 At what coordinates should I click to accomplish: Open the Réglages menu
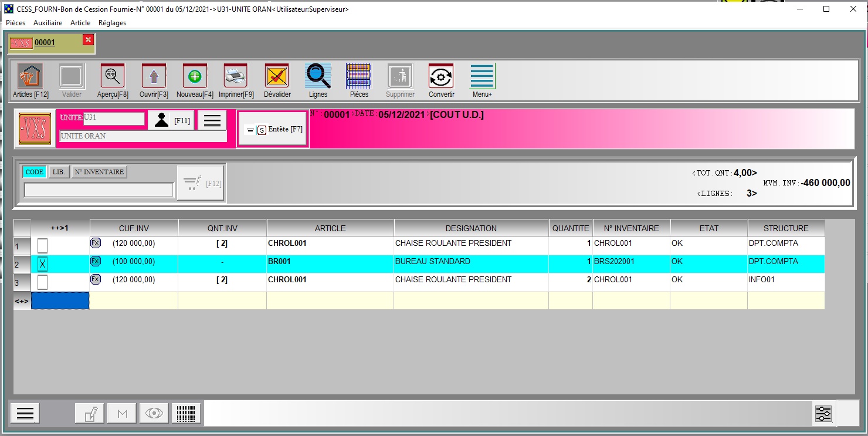[x=112, y=23]
